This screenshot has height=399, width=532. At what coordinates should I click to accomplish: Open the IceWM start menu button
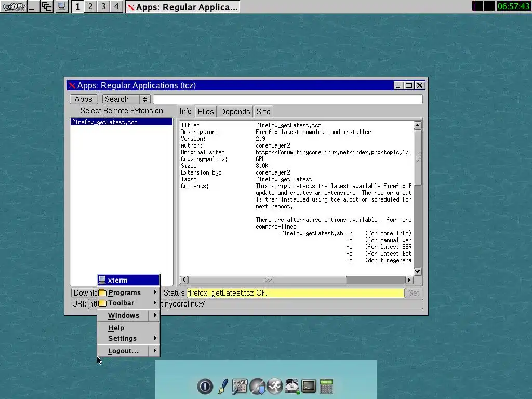[13, 6]
